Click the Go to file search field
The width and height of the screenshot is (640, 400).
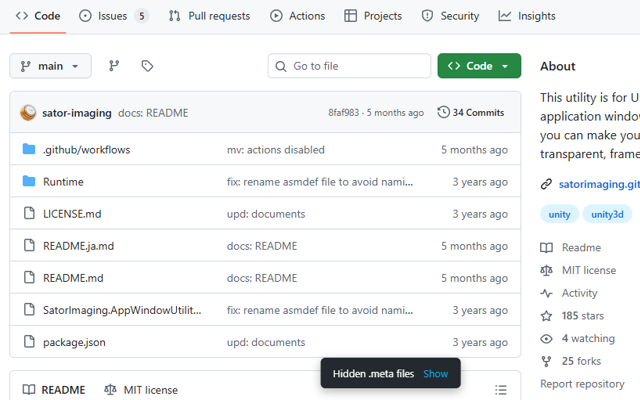[x=349, y=66]
